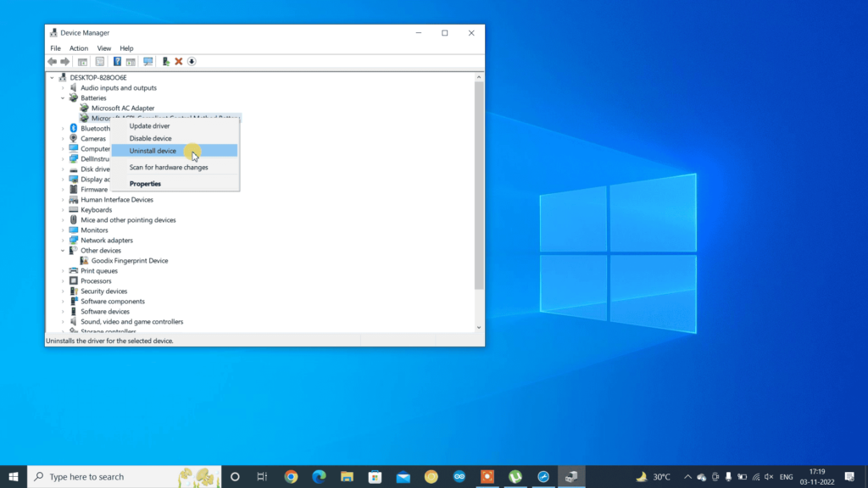The image size is (868, 488).
Task: Collapse the Other devices category
Action: click(63, 251)
